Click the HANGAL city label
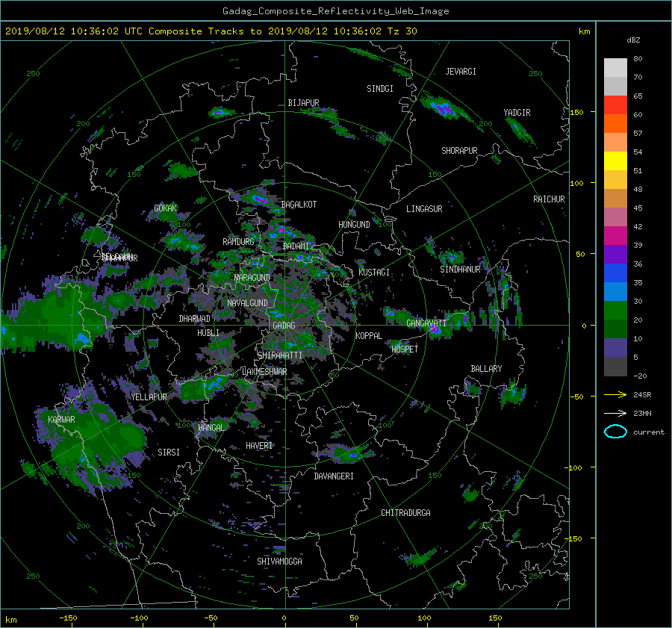Screen dimensions: 672x628 [211, 427]
